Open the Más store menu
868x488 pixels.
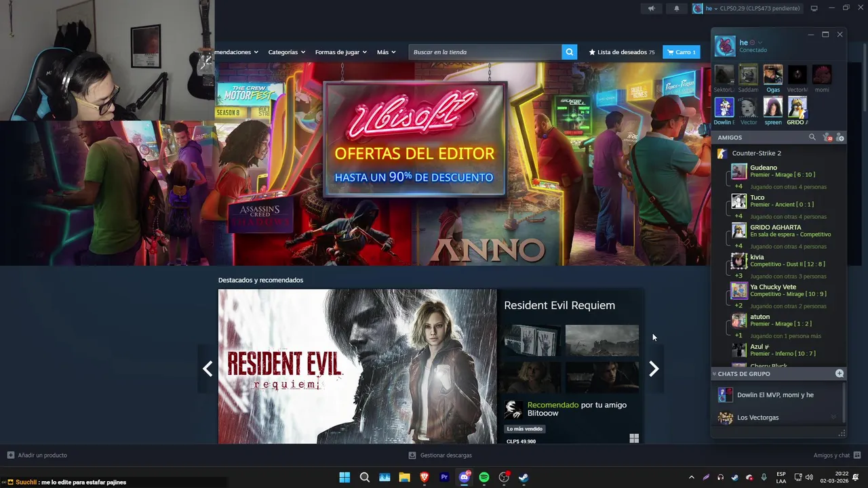click(387, 52)
